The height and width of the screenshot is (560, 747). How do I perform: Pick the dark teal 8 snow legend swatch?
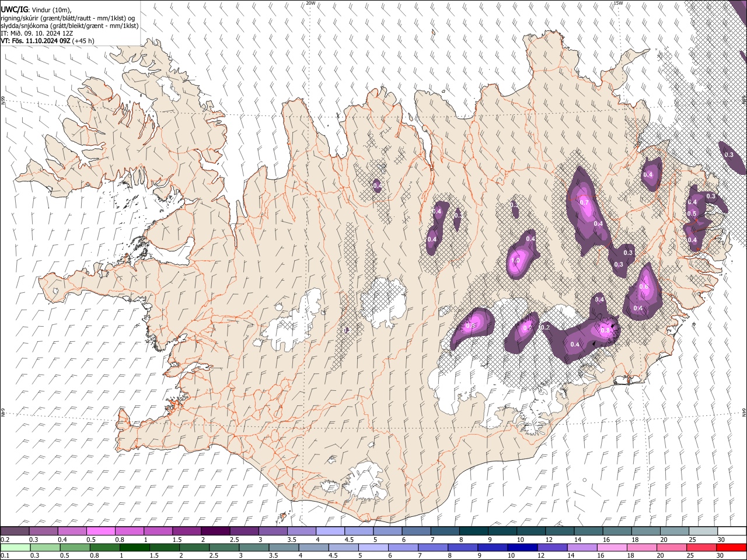click(474, 531)
